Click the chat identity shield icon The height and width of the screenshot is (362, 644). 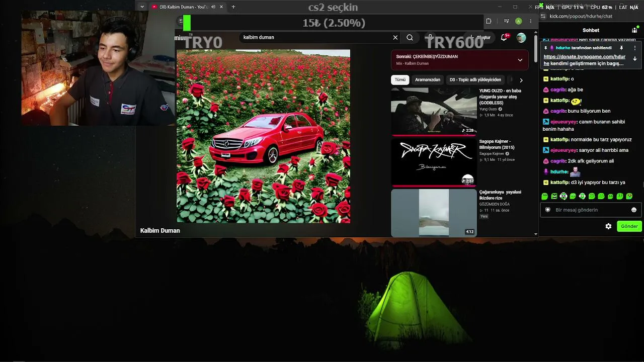(548, 210)
